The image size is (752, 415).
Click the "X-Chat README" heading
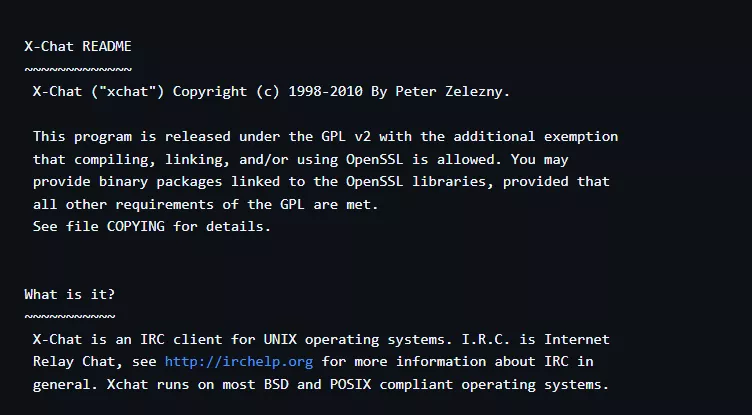(x=78, y=46)
